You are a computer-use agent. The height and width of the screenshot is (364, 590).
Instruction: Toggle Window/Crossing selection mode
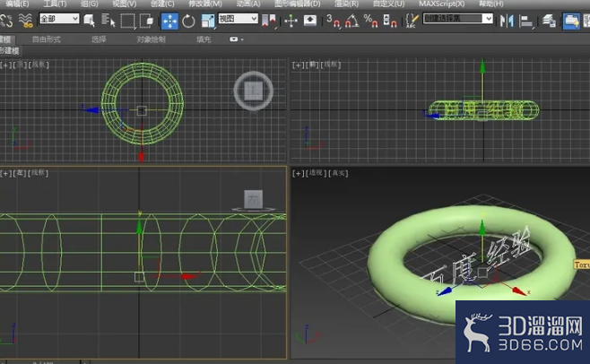click(146, 21)
